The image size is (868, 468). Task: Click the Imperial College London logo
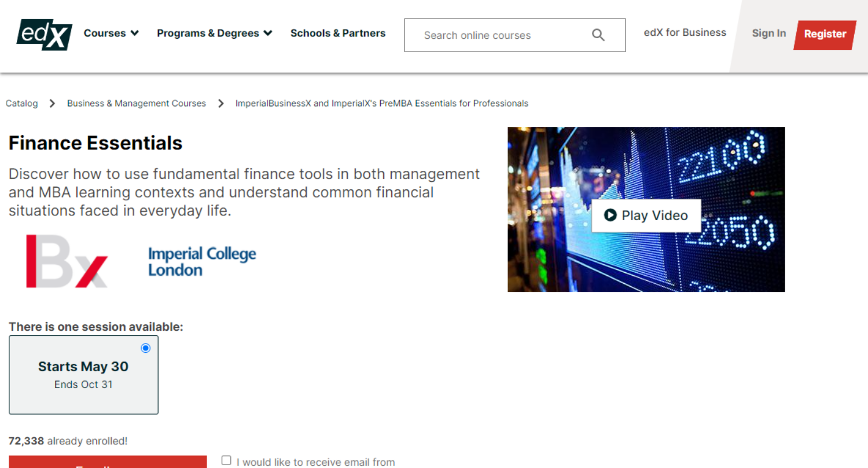coord(201,261)
